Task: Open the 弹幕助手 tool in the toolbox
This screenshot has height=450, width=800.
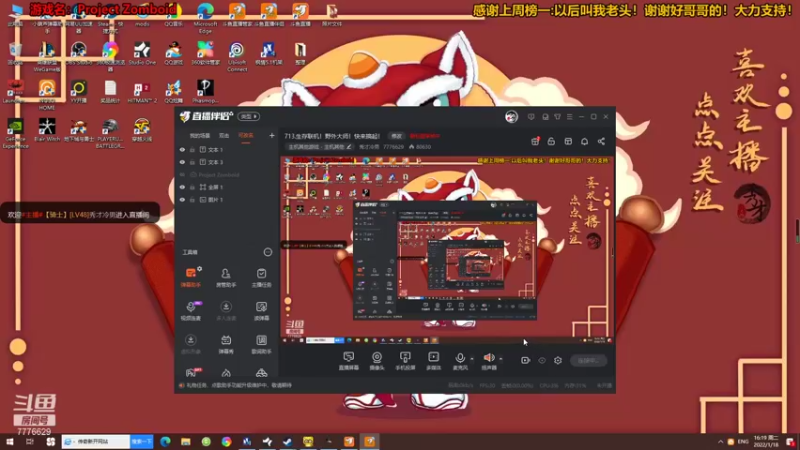Action: pyautogui.click(x=191, y=277)
